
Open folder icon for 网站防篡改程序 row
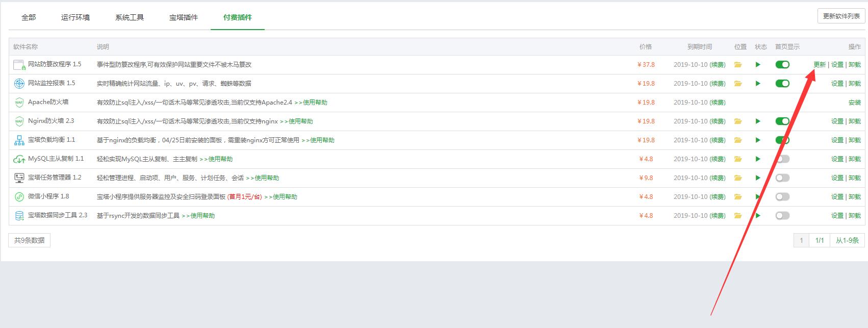click(x=738, y=65)
